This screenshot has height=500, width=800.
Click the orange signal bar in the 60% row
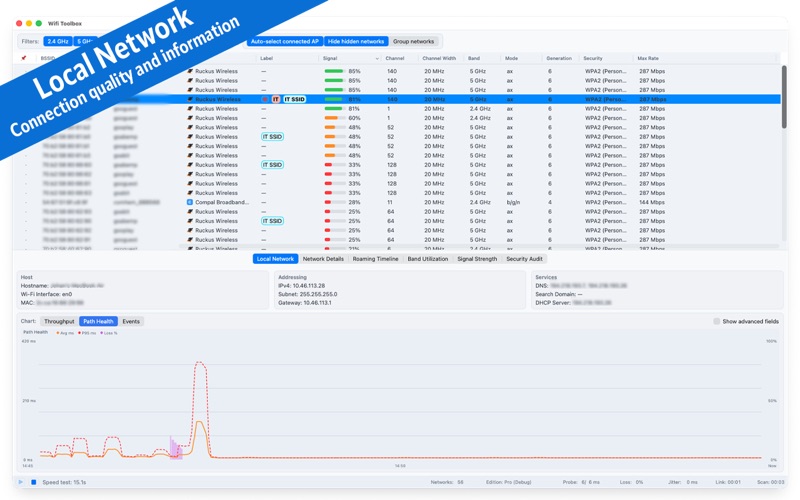331,118
